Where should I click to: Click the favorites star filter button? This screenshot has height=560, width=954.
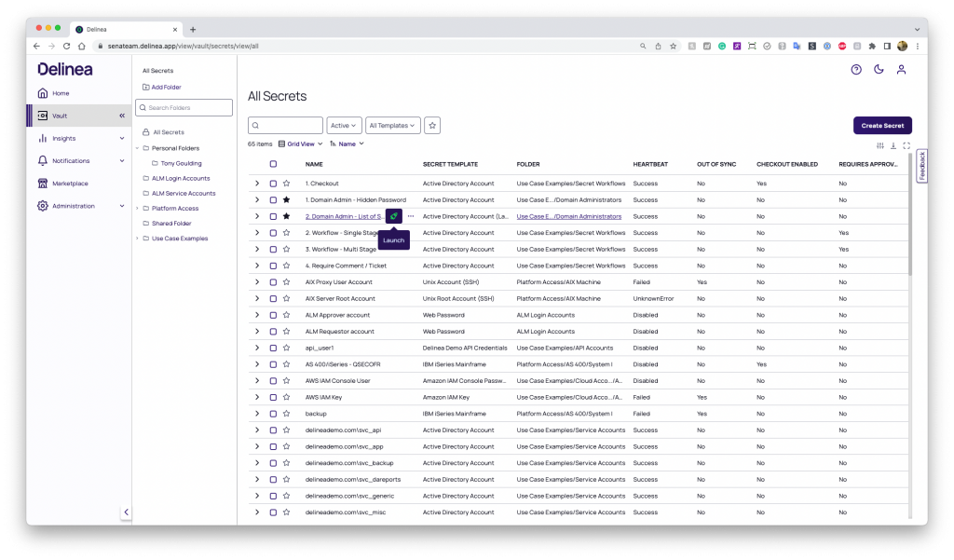point(432,125)
